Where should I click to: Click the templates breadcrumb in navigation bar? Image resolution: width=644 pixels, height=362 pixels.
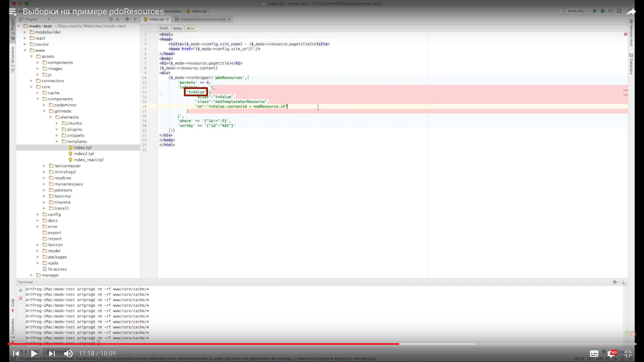click(x=173, y=11)
